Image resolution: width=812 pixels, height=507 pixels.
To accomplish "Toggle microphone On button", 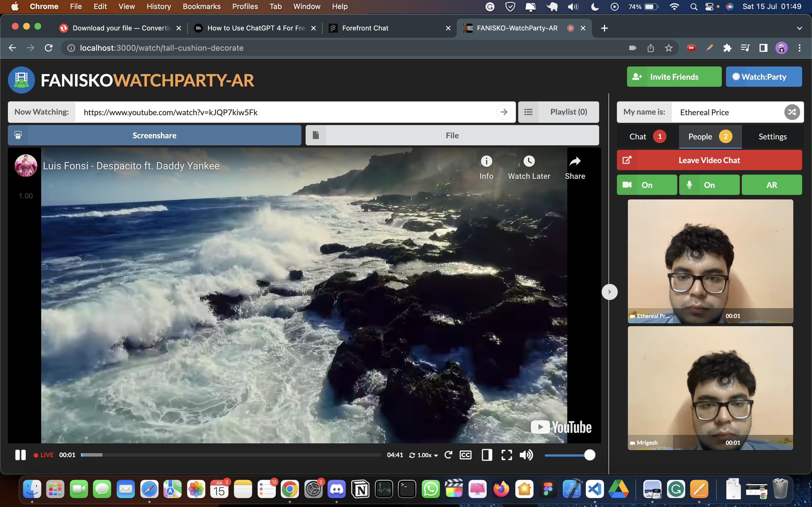I will click(709, 184).
